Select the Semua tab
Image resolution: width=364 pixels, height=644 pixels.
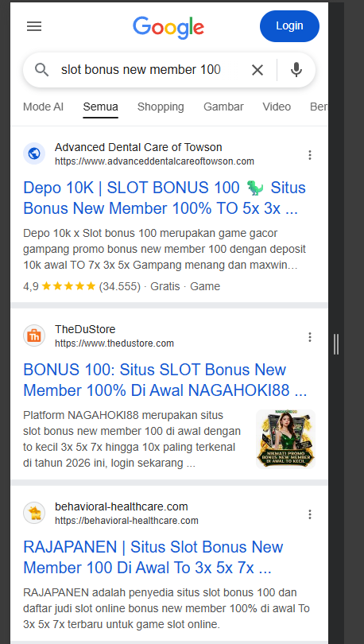tap(101, 107)
